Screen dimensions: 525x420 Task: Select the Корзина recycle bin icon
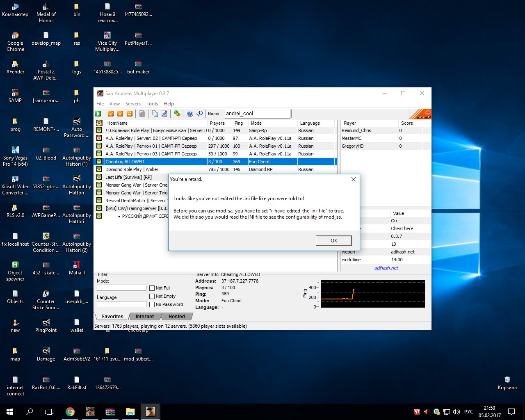(507, 383)
